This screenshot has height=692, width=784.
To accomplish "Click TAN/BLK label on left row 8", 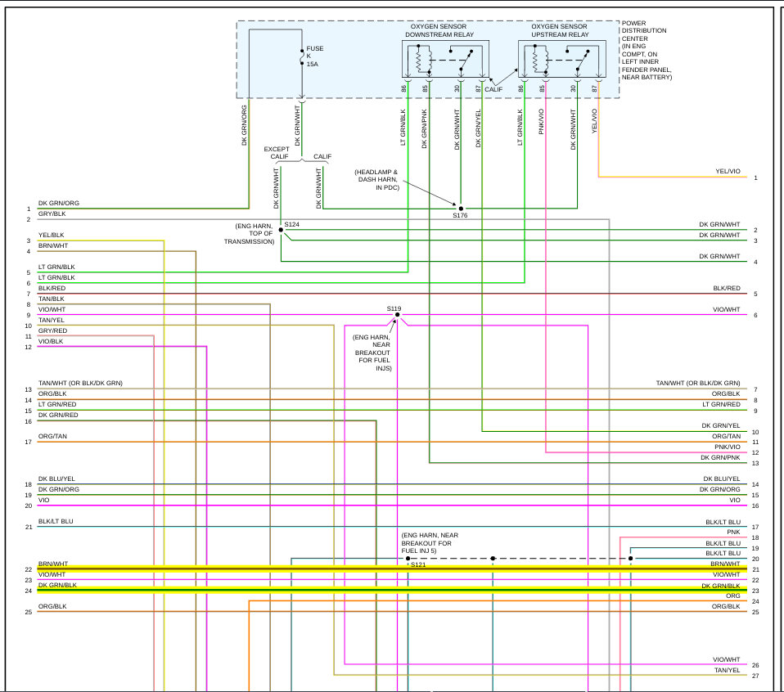I will [x=52, y=299].
